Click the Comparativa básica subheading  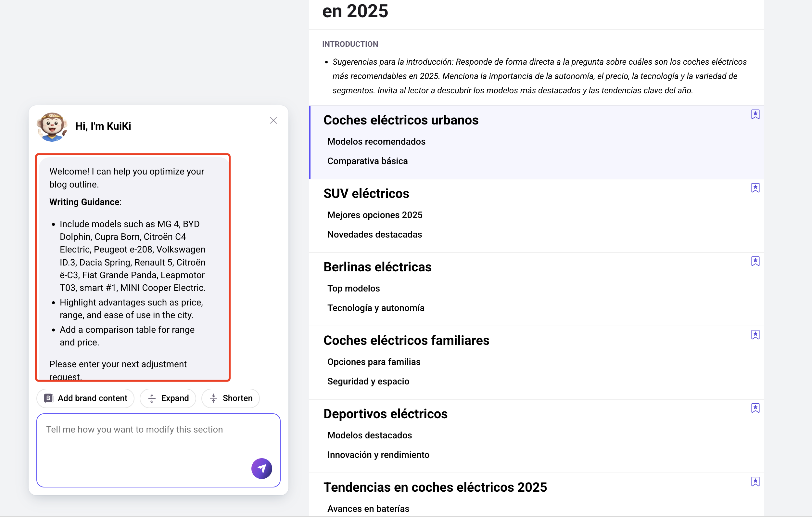pos(368,161)
